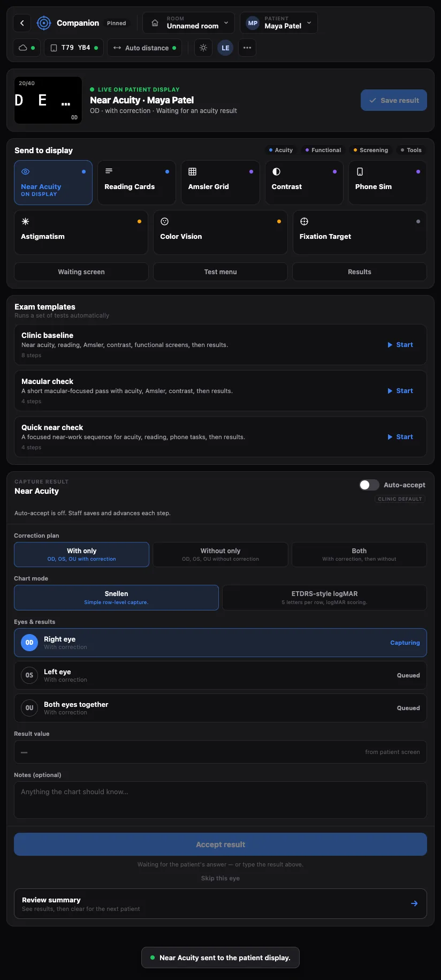Click the Contrast half-circle icon
Image resolution: width=441 pixels, height=980 pixels.
tap(276, 172)
